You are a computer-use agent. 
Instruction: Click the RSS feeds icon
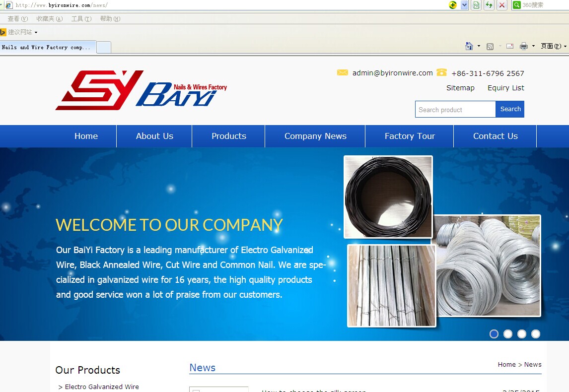pos(490,46)
